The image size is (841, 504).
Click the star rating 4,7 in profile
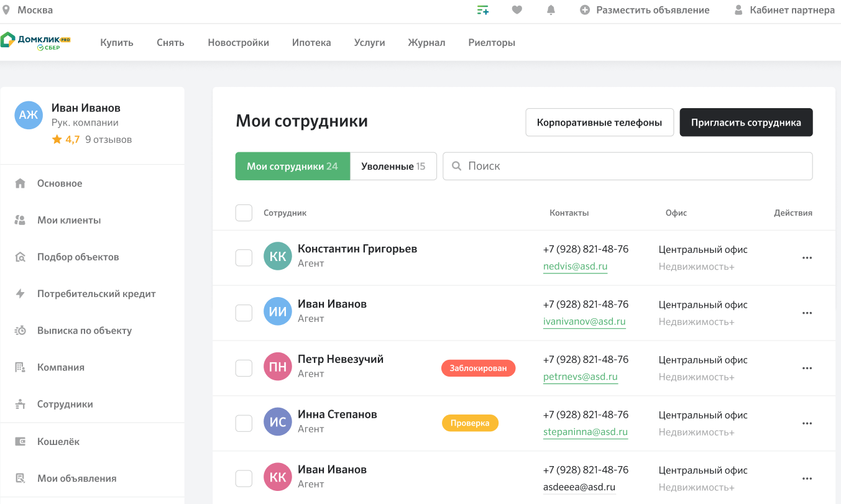[x=66, y=140]
